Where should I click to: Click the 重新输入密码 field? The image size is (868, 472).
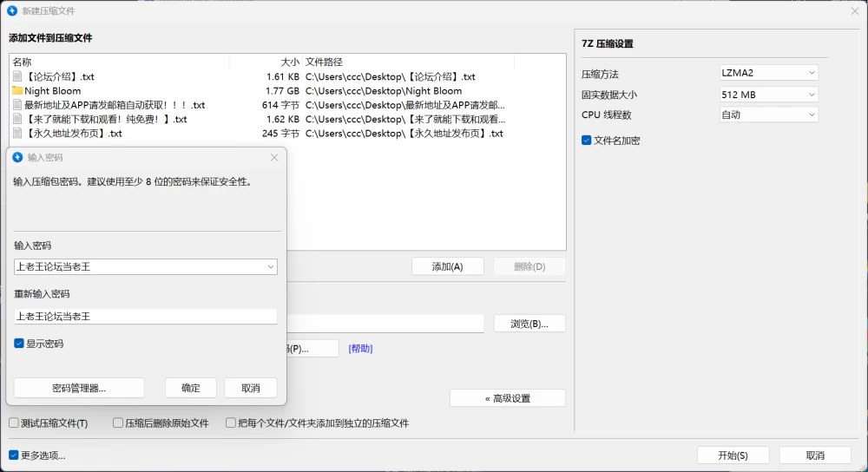pyautogui.click(x=146, y=317)
